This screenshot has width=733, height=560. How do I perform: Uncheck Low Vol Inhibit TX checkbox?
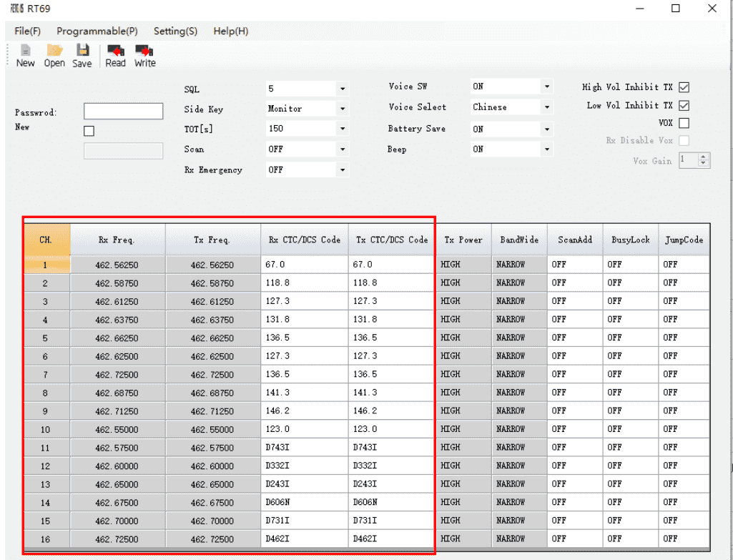tap(684, 106)
